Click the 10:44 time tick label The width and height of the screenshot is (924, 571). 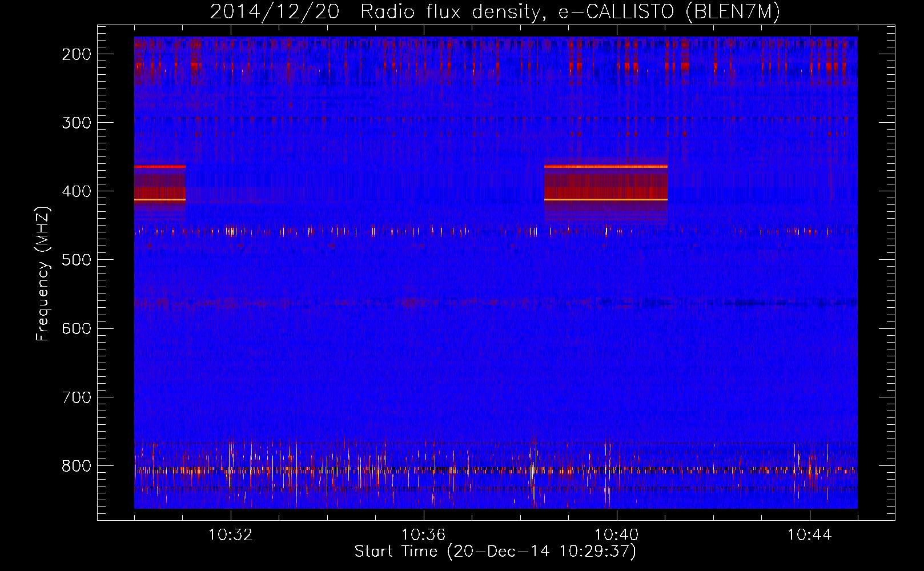point(810,535)
